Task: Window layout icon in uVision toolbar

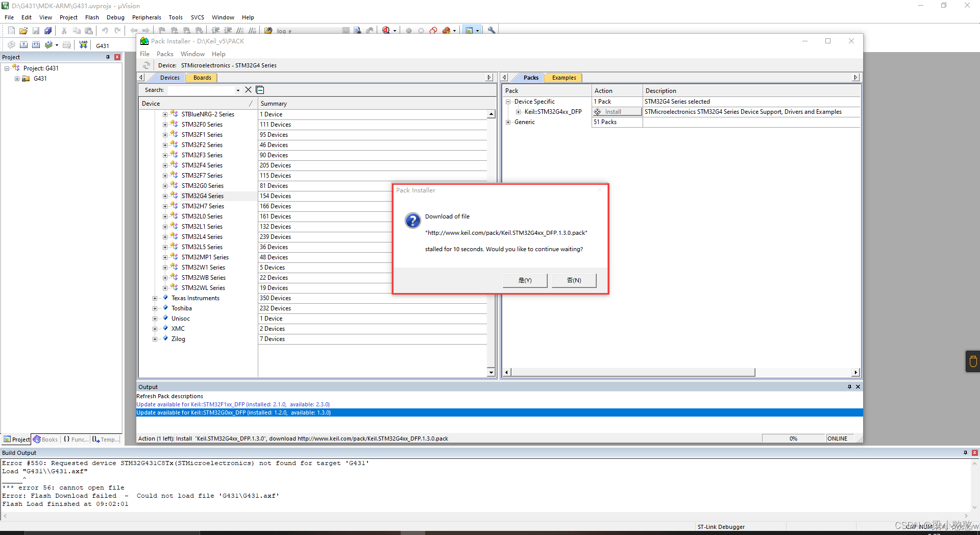Action: [469, 31]
